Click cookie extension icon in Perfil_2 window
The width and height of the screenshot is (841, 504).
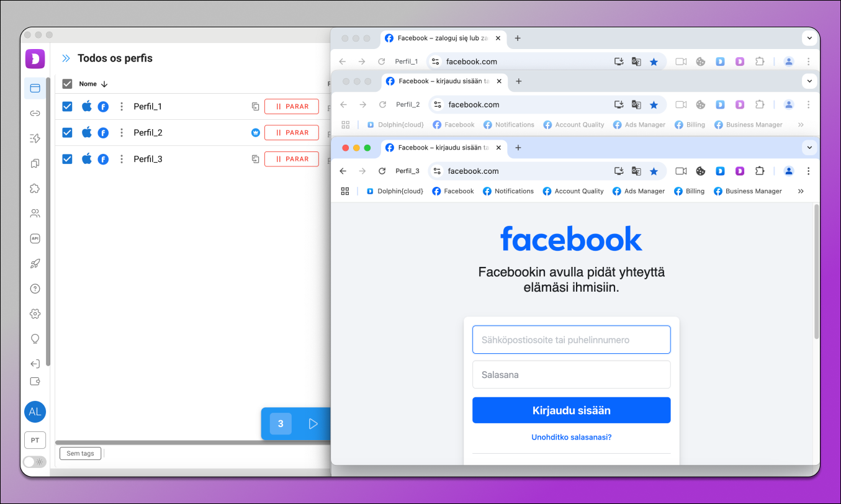point(701,105)
